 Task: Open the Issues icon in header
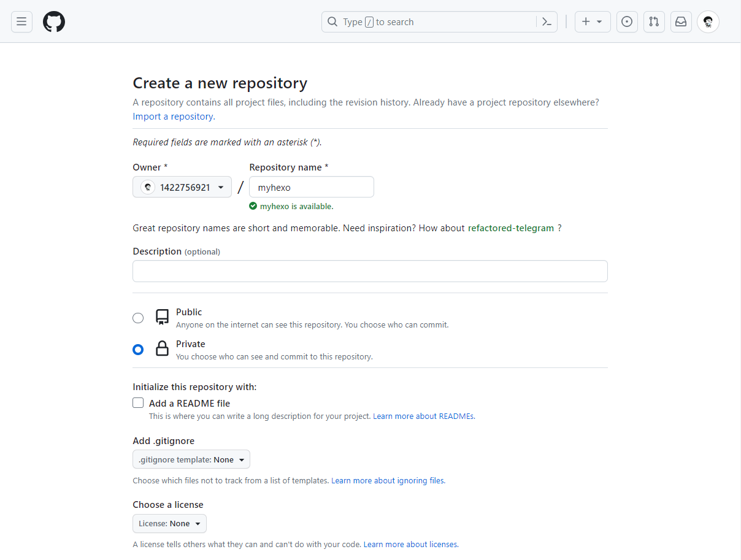[627, 22]
